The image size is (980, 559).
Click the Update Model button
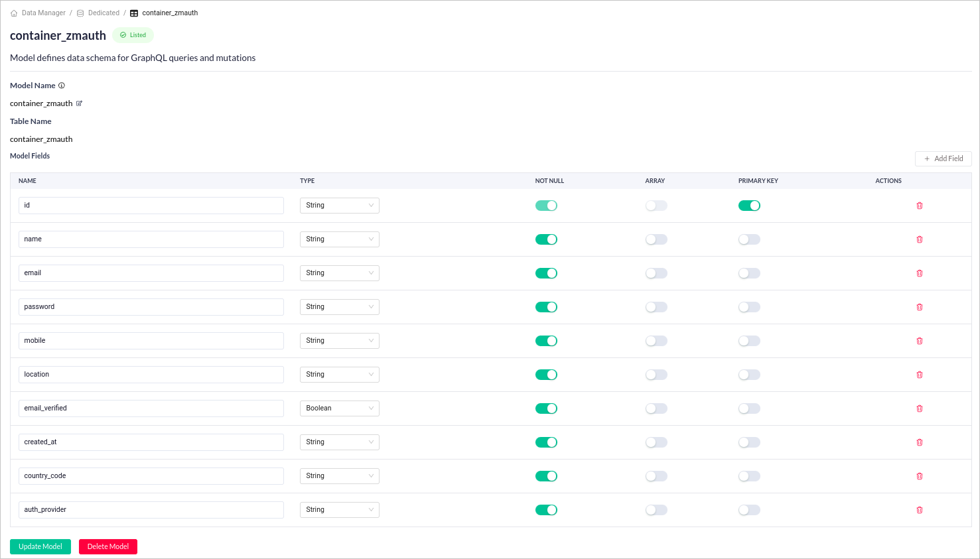coord(40,546)
